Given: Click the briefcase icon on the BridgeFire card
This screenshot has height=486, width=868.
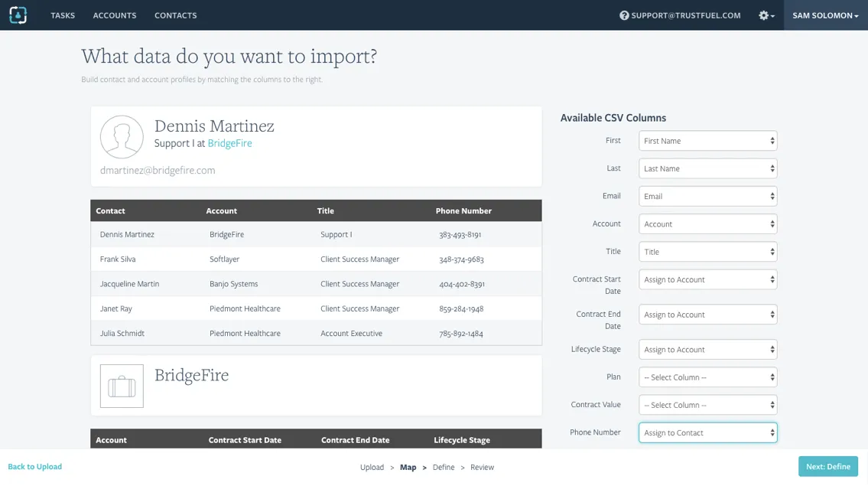Looking at the screenshot, I should (122, 385).
